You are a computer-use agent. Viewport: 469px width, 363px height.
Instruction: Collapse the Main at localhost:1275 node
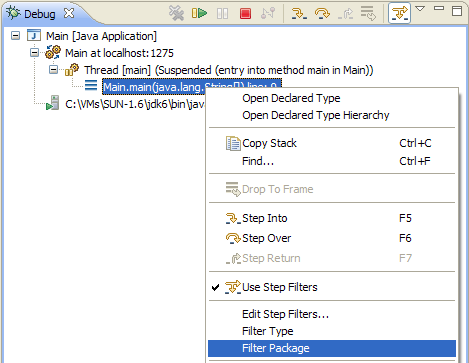point(34,53)
